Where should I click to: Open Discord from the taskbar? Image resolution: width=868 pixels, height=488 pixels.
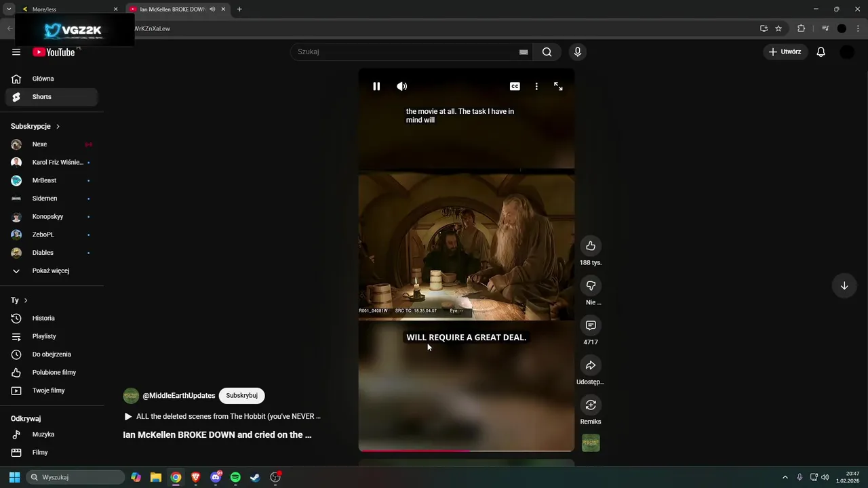point(216,477)
